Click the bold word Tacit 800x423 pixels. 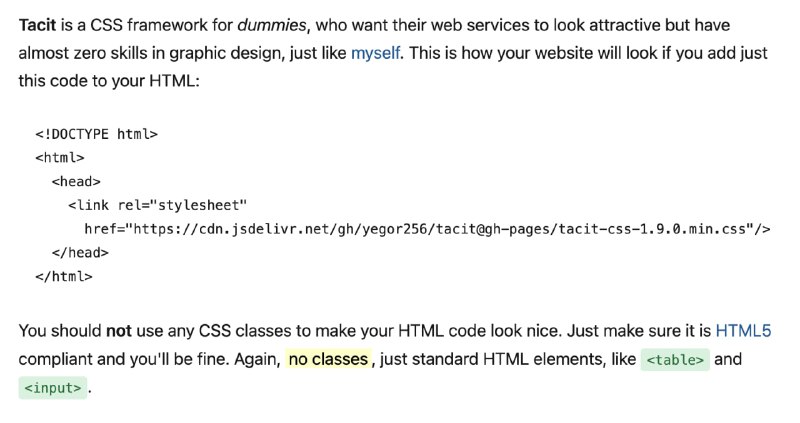pyautogui.click(x=37, y=25)
